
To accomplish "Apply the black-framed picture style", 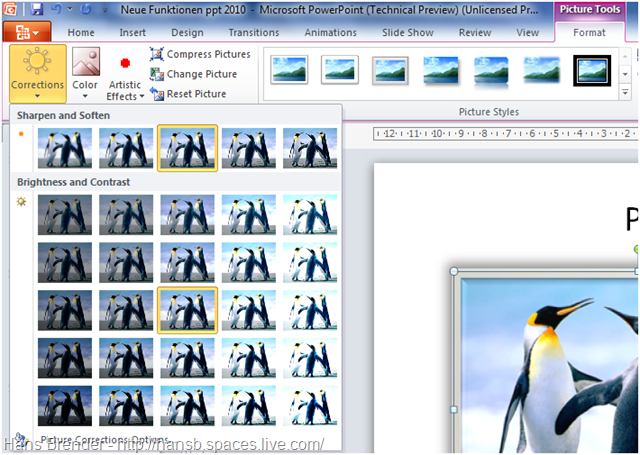I will coord(592,69).
